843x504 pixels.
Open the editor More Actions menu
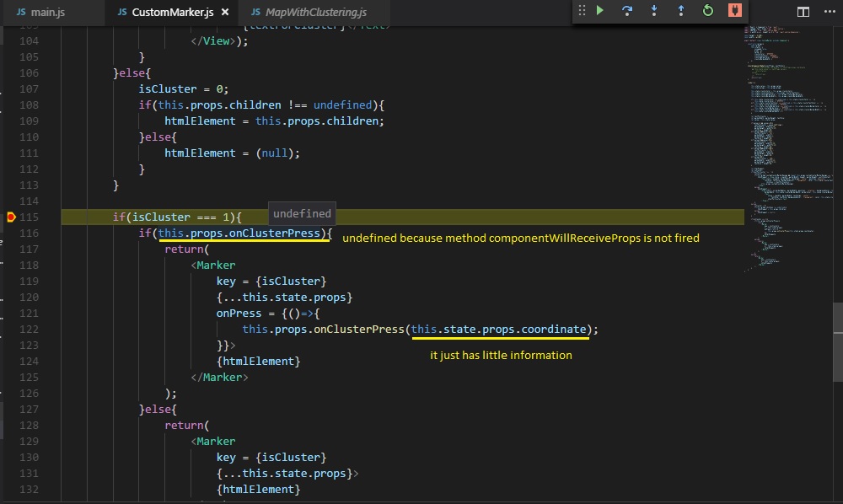pyautogui.click(x=830, y=12)
